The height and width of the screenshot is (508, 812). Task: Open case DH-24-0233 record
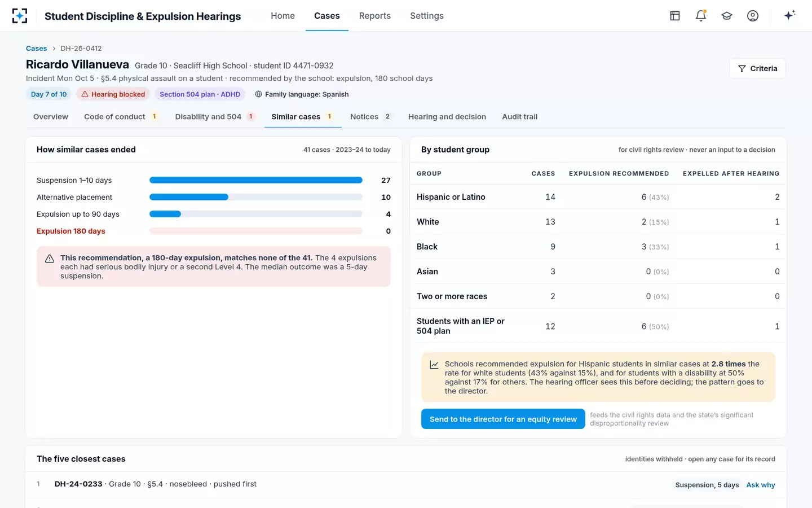pos(78,484)
